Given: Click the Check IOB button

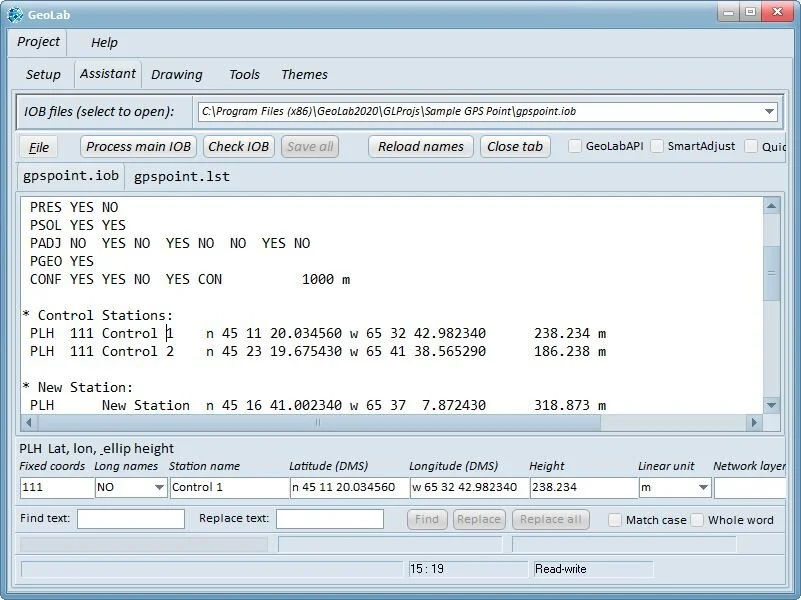Looking at the screenshot, I should tap(239, 147).
